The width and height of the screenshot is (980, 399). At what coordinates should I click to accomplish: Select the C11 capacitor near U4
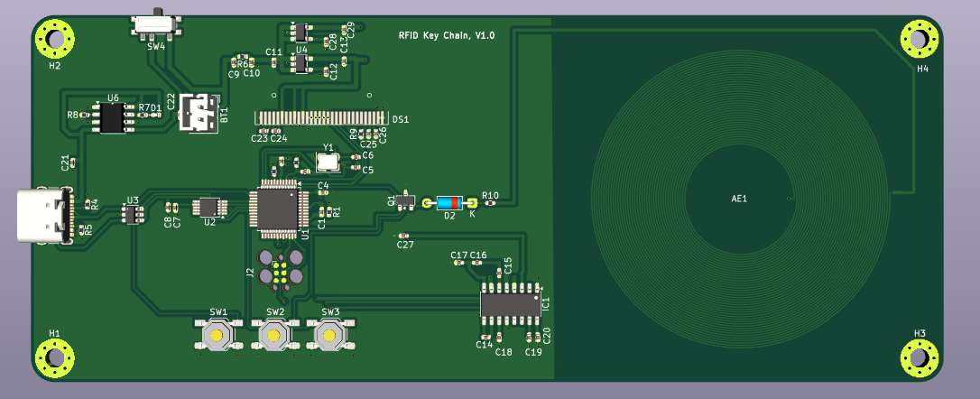click(273, 62)
